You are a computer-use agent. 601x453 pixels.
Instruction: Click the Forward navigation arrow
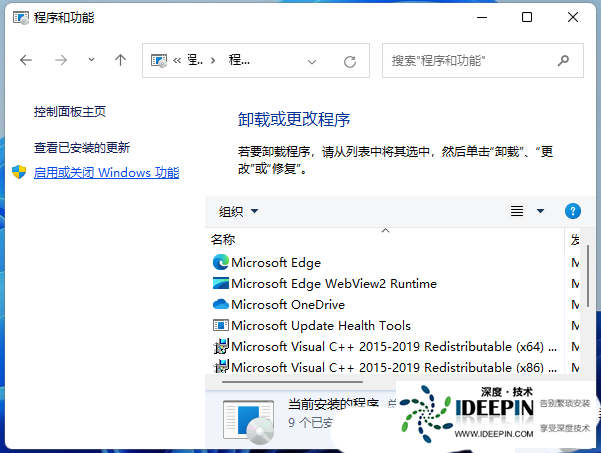[x=61, y=60]
